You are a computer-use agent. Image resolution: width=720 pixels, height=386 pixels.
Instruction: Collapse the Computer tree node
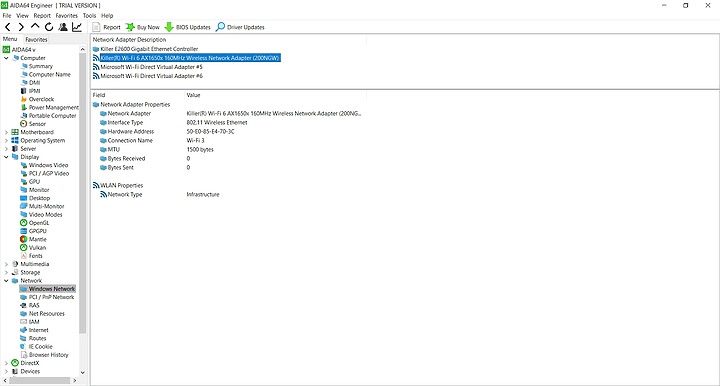tap(6, 58)
